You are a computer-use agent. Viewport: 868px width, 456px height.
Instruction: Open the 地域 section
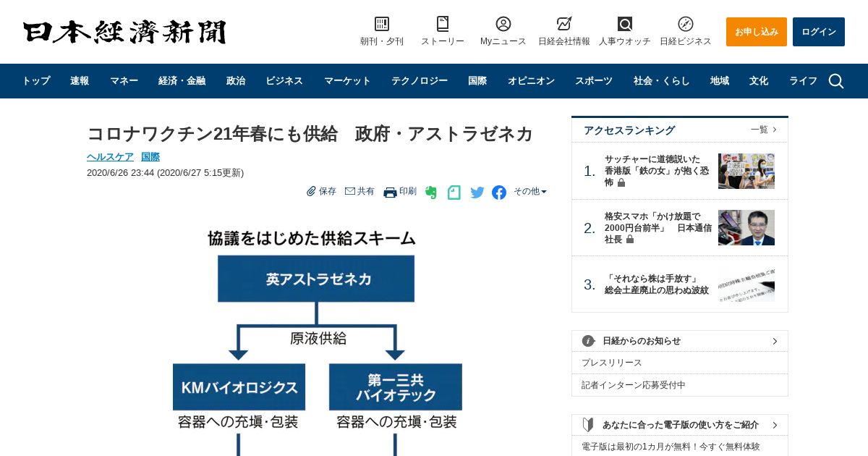pos(720,81)
